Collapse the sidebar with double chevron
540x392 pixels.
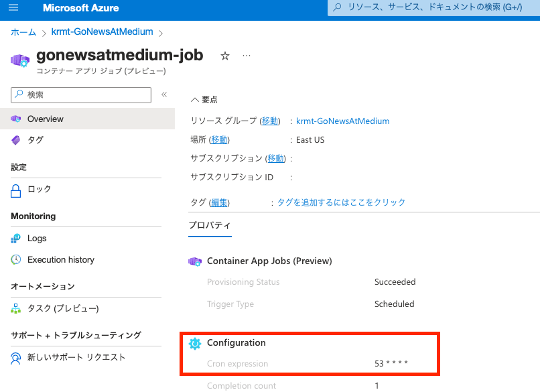(164, 94)
